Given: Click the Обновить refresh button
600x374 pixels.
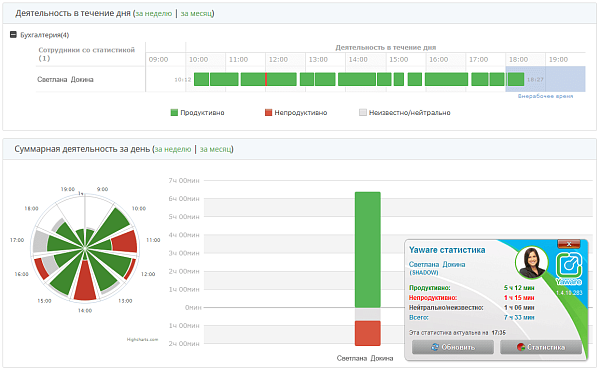Looking at the screenshot, I should (x=453, y=347).
